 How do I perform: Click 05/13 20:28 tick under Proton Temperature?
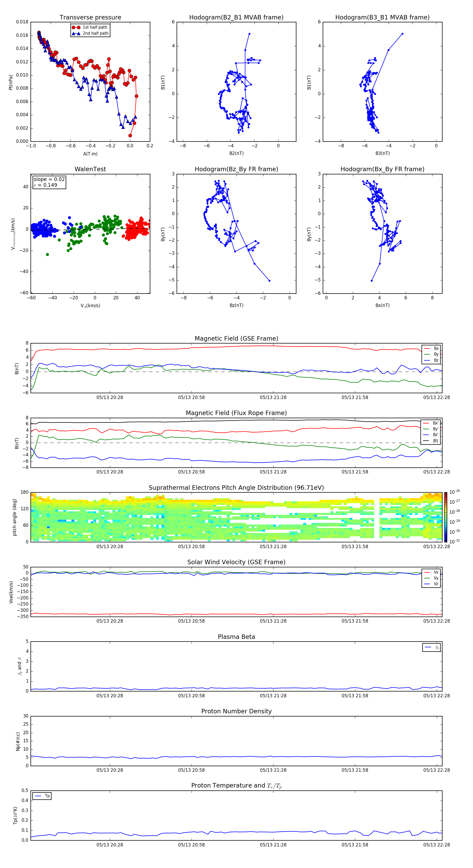110,845
